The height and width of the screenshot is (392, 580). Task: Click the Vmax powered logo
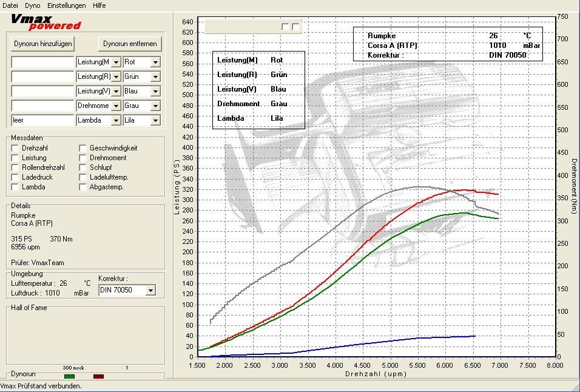46,22
